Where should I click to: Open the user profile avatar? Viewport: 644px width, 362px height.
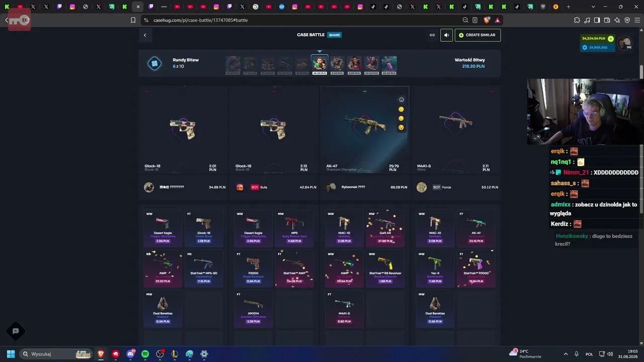[x=625, y=43]
